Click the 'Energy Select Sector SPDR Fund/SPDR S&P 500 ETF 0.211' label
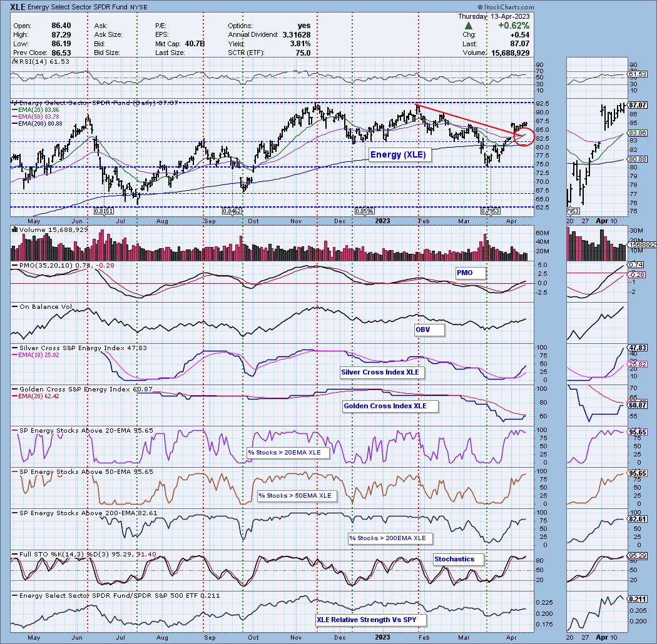 [116, 595]
